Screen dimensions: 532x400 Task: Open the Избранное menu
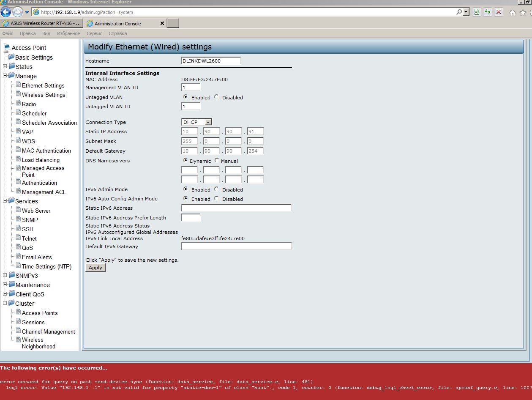[68, 33]
